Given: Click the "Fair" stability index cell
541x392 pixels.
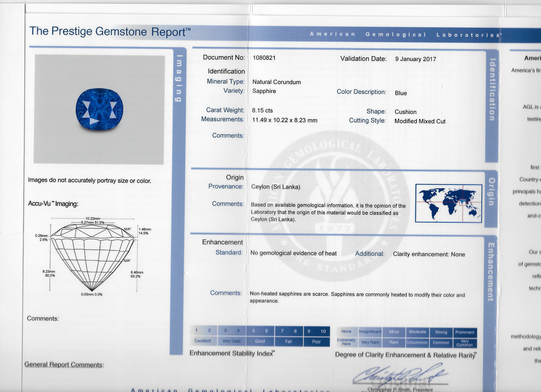Looking at the screenshot, I should (289, 341).
